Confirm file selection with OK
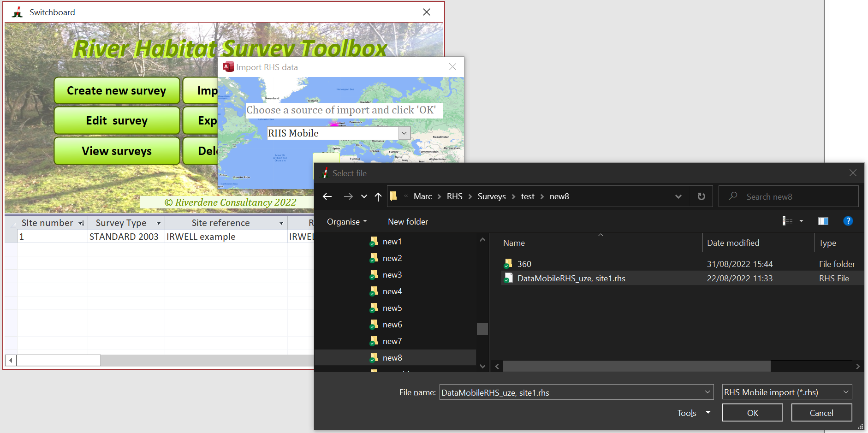This screenshot has width=868, height=433. click(x=752, y=413)
